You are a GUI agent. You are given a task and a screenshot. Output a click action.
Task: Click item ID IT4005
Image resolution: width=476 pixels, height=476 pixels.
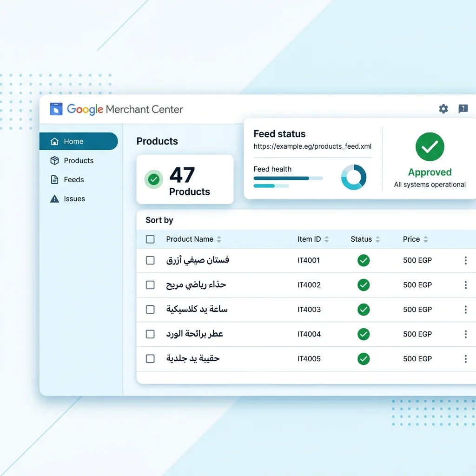309,358
